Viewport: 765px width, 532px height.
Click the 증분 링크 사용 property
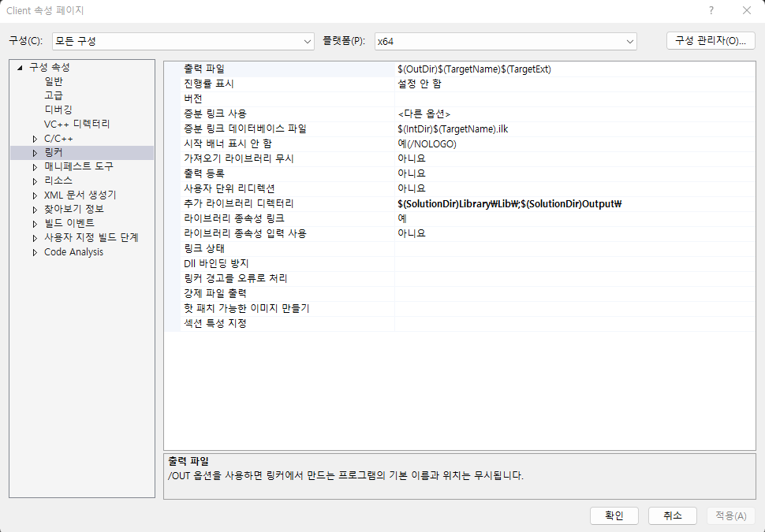point(215,113)
